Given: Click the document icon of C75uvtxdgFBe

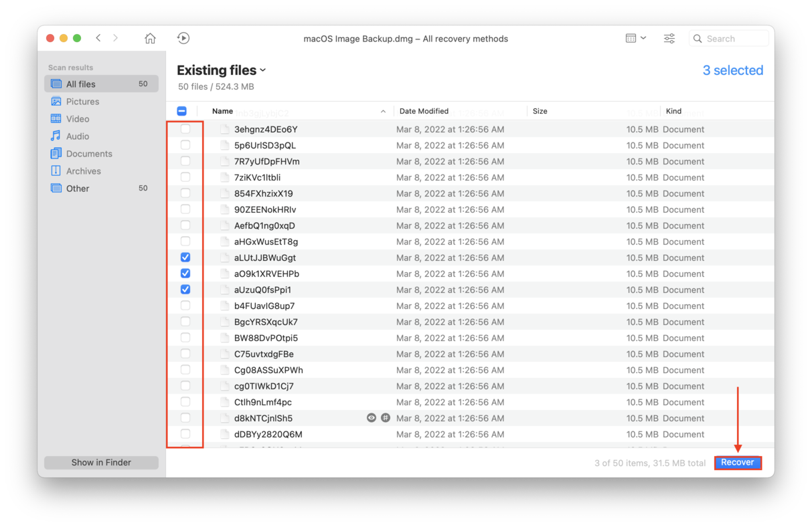Looking at the screenshot, I should point(225,354).
